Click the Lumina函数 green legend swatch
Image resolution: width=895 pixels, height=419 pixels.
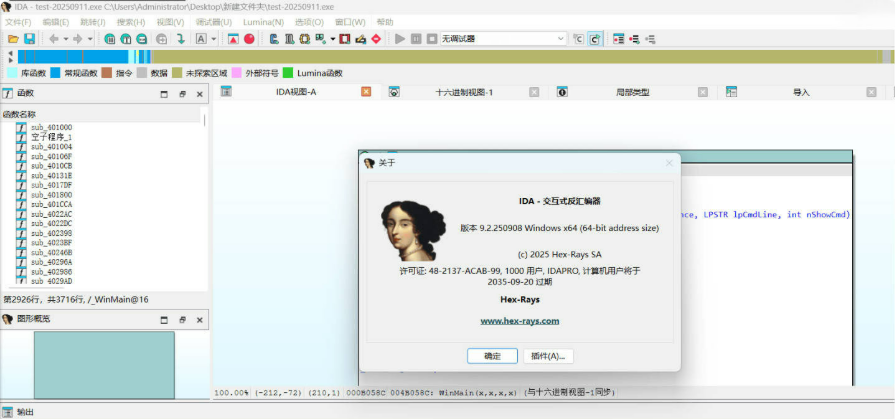click(x=288, y=73)
